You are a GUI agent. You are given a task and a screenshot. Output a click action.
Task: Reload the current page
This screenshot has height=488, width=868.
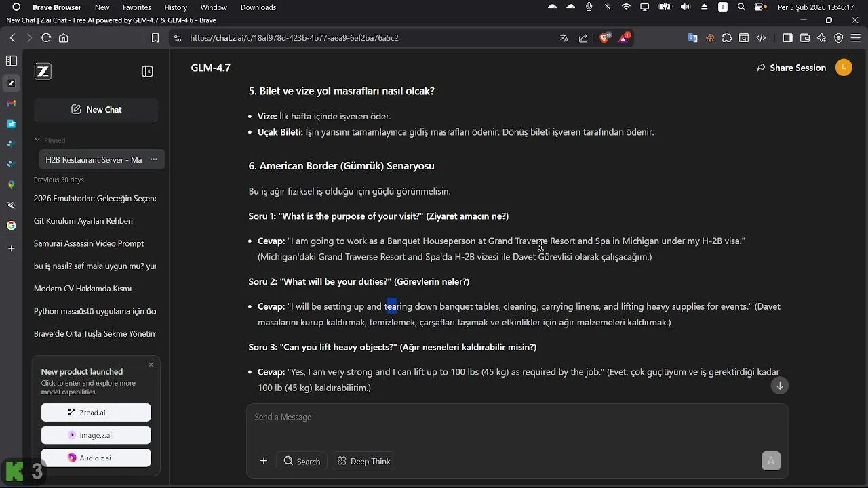[x=46, y=38]
